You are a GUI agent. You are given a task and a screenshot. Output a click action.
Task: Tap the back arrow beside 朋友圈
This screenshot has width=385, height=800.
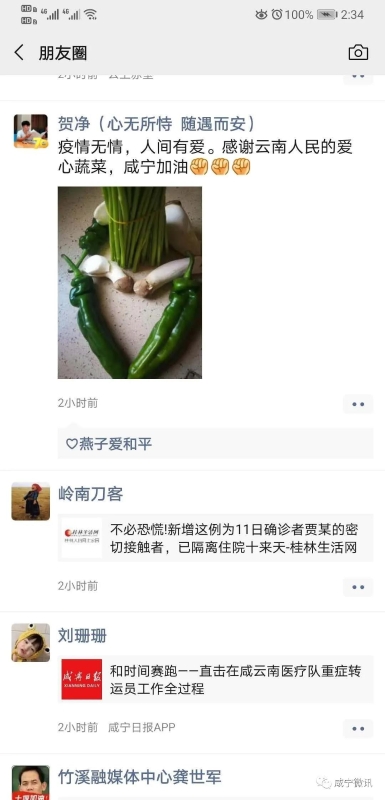[19, 53]
